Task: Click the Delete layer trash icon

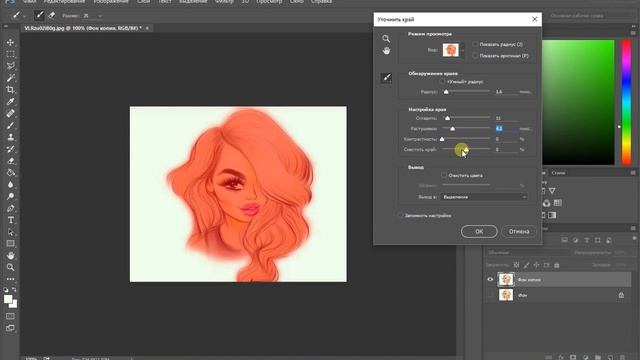Action: click(x=622, y=357)
